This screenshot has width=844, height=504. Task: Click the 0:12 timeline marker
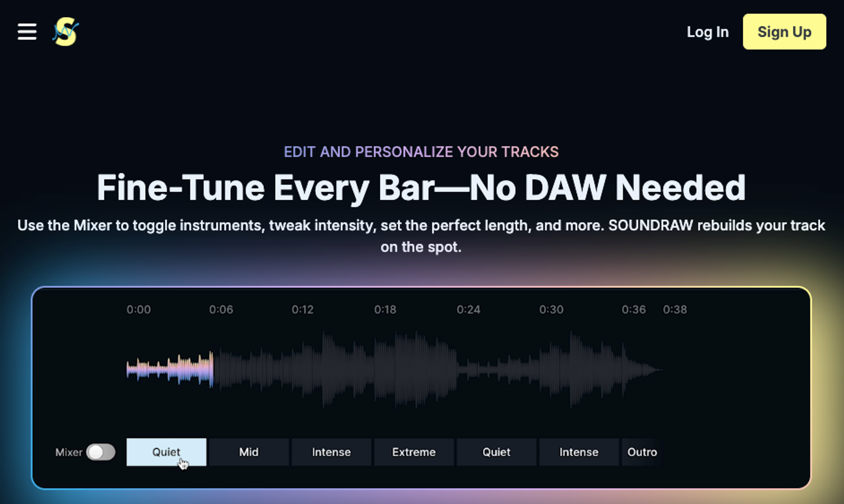tap(303, 309)
